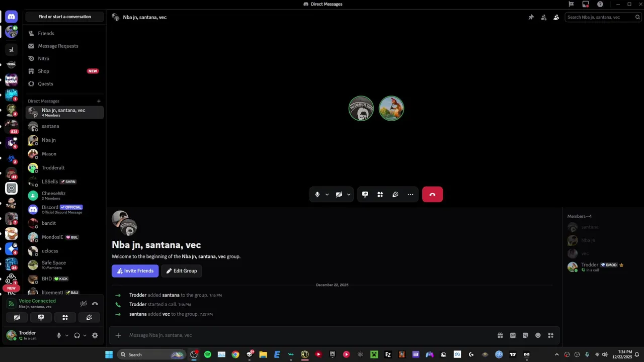Image resolution: width=644 pixels, height=362 pixels.
Task: Open the apps launcher in message bar
Action: pos(550,335)
